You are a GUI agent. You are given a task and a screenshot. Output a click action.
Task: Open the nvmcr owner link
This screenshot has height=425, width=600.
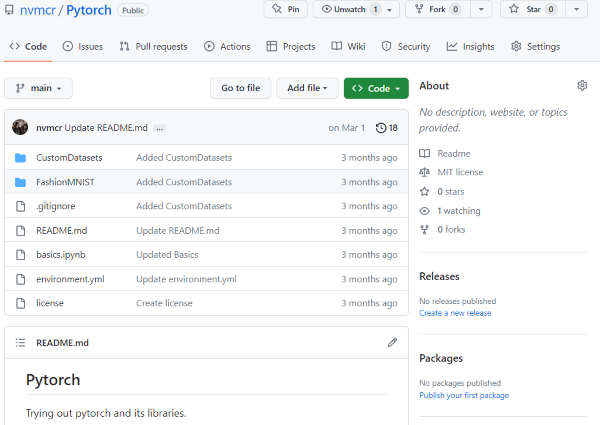point(38,10)
